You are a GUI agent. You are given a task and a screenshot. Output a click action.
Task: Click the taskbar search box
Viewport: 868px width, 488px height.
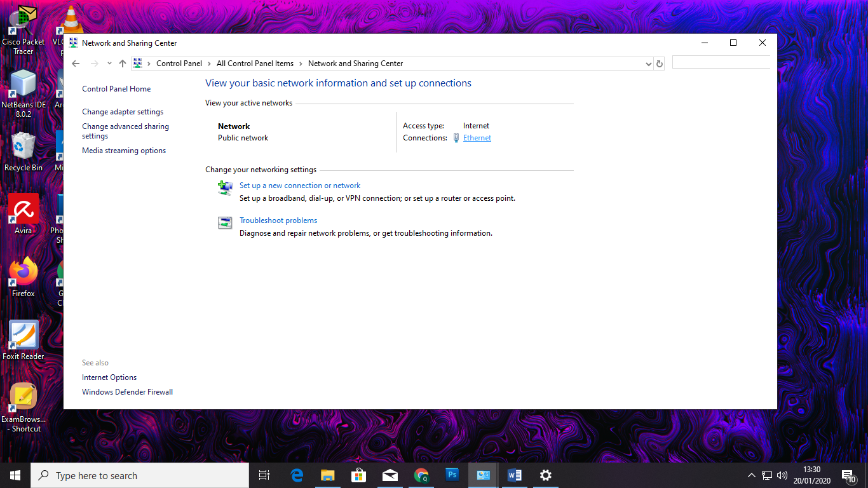(140, 475)
